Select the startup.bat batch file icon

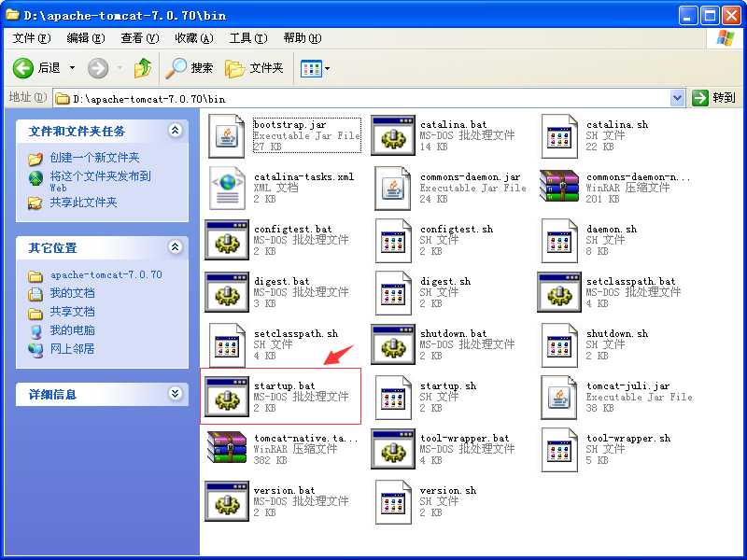pos(227,397)
